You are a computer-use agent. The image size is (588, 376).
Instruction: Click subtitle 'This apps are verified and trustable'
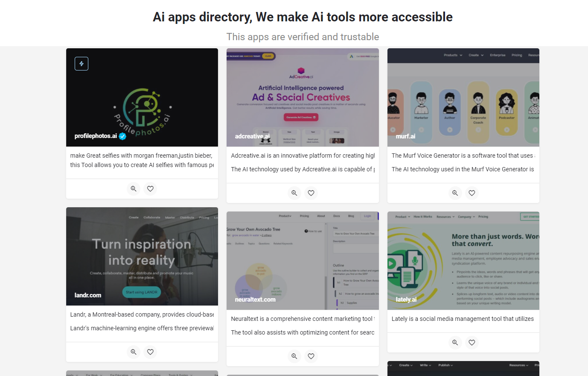tap(303, 37)
